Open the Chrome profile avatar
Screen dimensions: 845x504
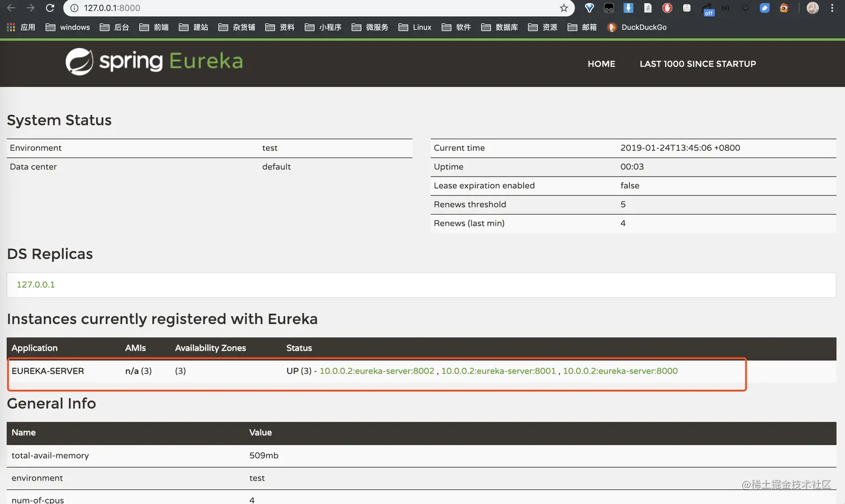[x=813, y=8]
